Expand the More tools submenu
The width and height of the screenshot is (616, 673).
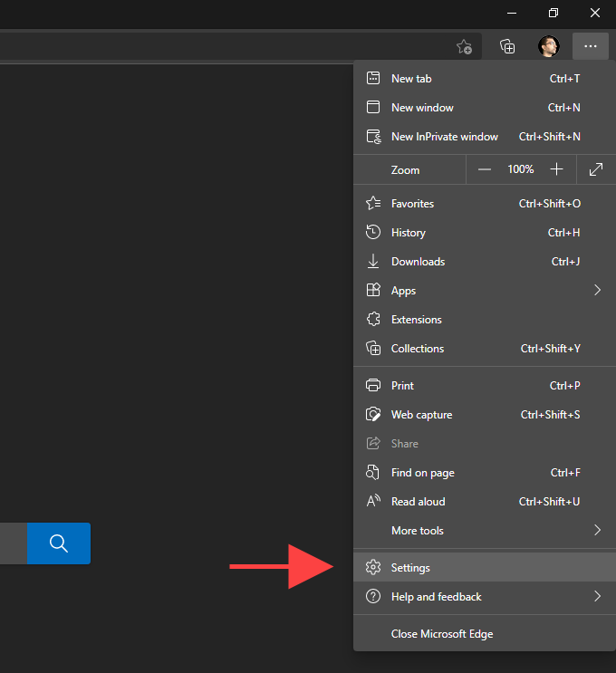(x=597, y=531)
